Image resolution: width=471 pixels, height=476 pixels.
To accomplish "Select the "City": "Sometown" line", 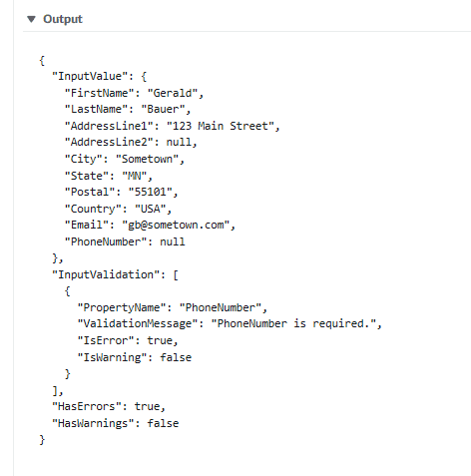I will [x=125, y=159].
